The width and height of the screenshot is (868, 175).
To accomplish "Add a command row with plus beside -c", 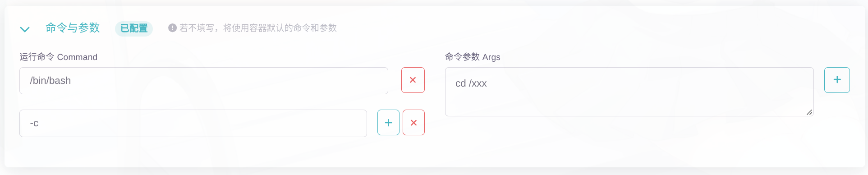I will point(388,123).
